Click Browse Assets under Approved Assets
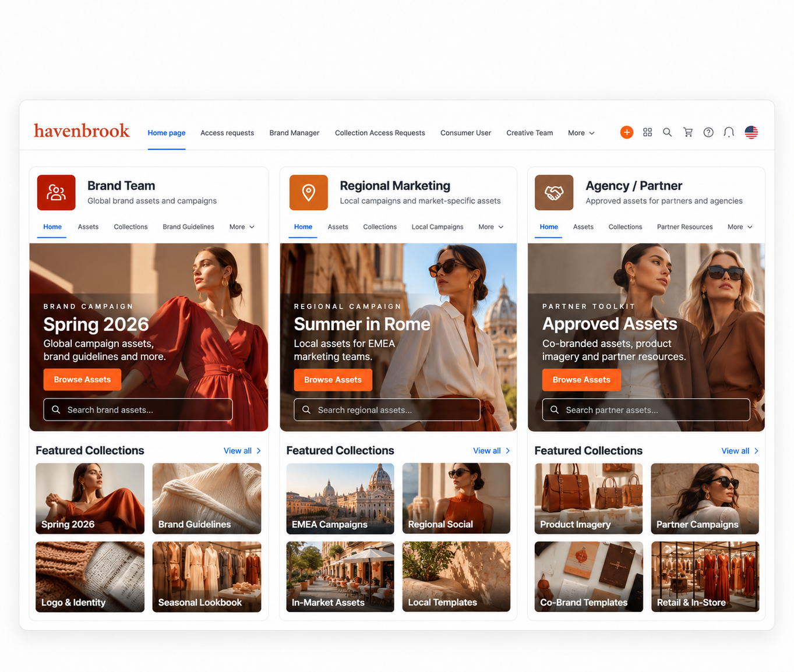The width and height of the screenshot is (794, 672). [x=581, y=380]
